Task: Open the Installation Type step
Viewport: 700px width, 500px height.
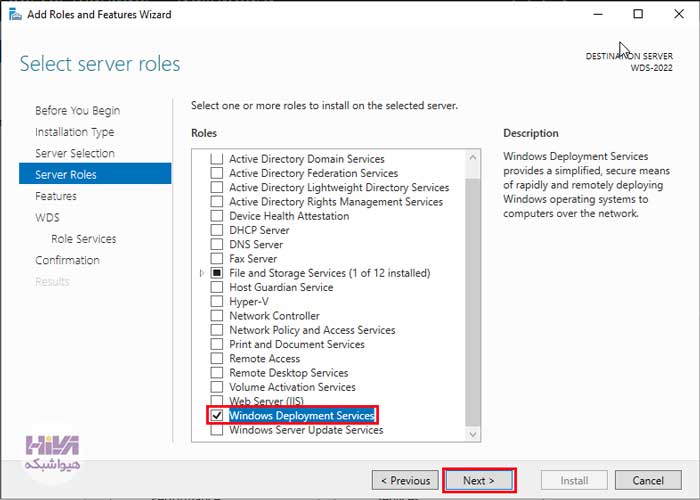Action: point(75,132)
